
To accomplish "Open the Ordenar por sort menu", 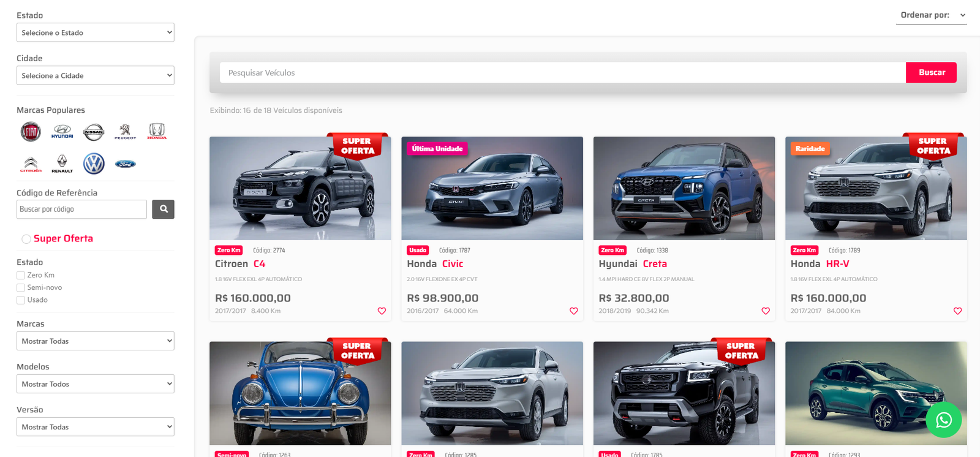I will click(x=932, y=15).
